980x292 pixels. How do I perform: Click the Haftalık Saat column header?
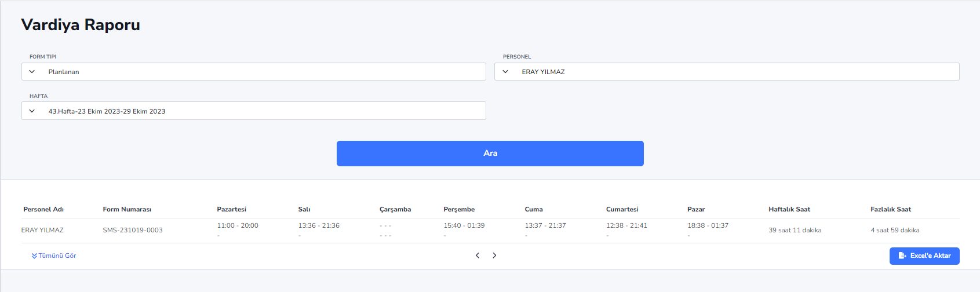click(789, 209)
